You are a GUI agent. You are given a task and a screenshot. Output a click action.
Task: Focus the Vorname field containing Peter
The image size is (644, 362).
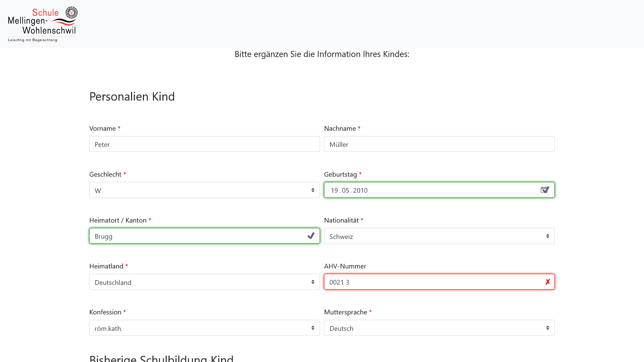[x=205, y=144]
